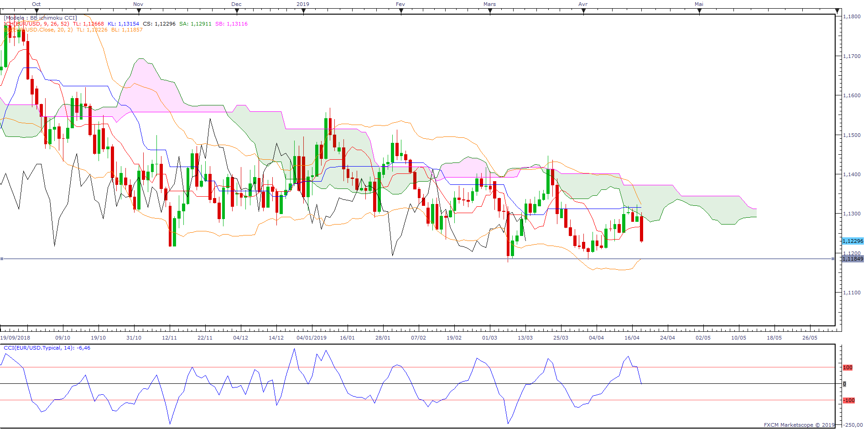868x429 pixels.
Task: Select the ICH(EUR/USD, 9, 26, 52) indicator label
Action: pos(36,24)
